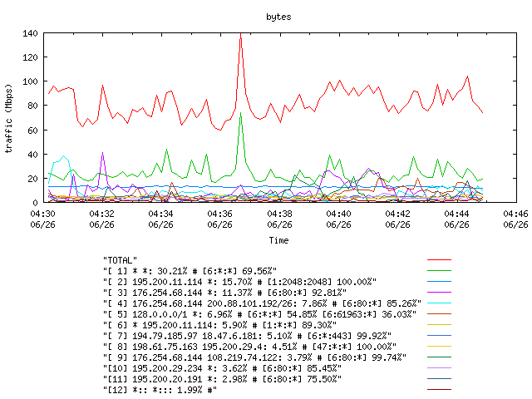Click the x-axis label 04:34 06/26
This screenshot has width=532, height=399.
point(160,219)
